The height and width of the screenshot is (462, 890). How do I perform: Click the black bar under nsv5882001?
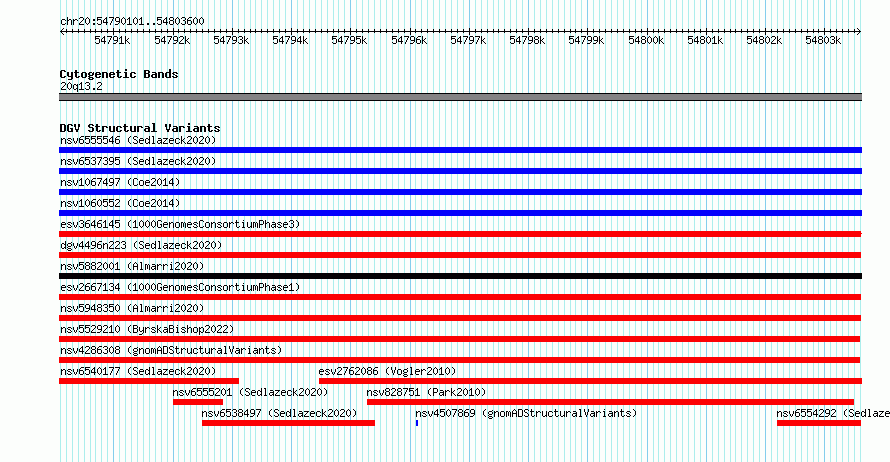pyautogui.click(x=460, y=276)
